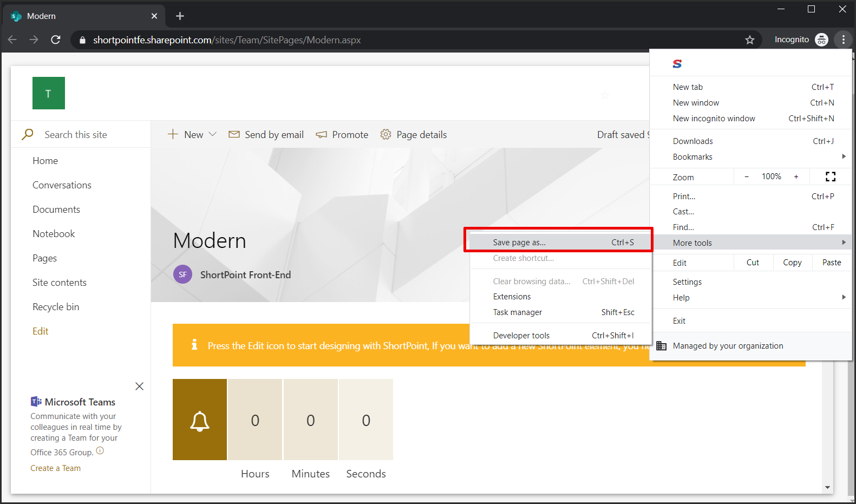856x504 pixels.
Task: Click the Incognito profile icon
Action: click(821, 40)
